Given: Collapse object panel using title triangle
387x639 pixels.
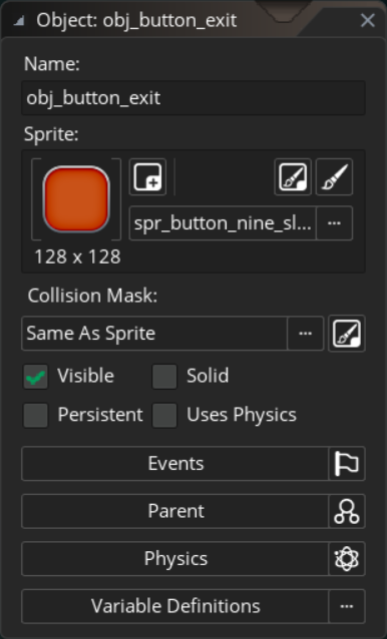Looking at the screenshot, I should point(18,21).
